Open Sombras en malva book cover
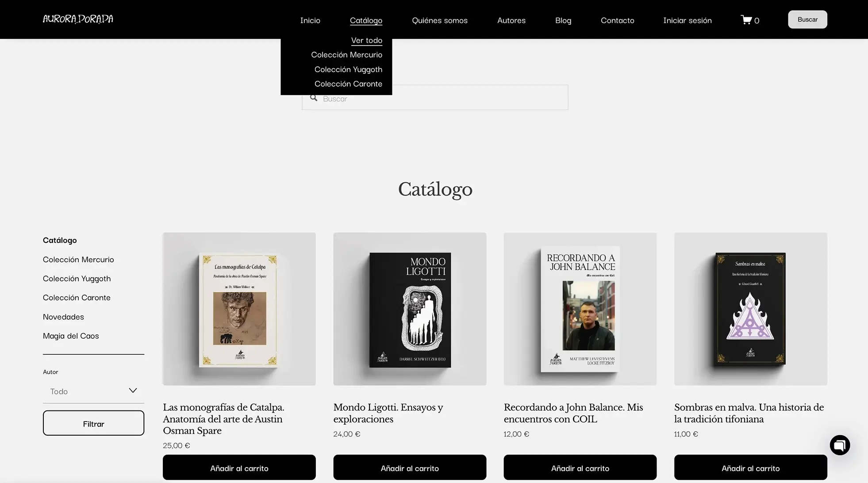This screenshot has width=868, height=483. pos(750,309)
